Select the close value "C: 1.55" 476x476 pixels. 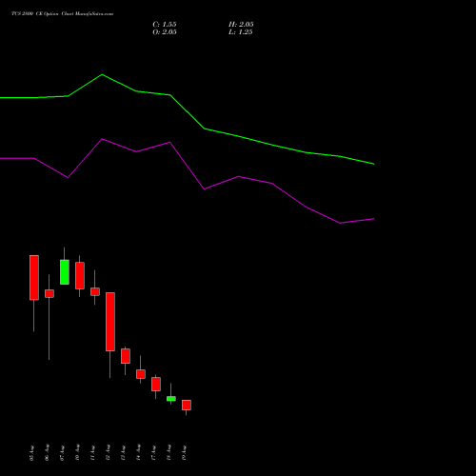tap(165, 25)
